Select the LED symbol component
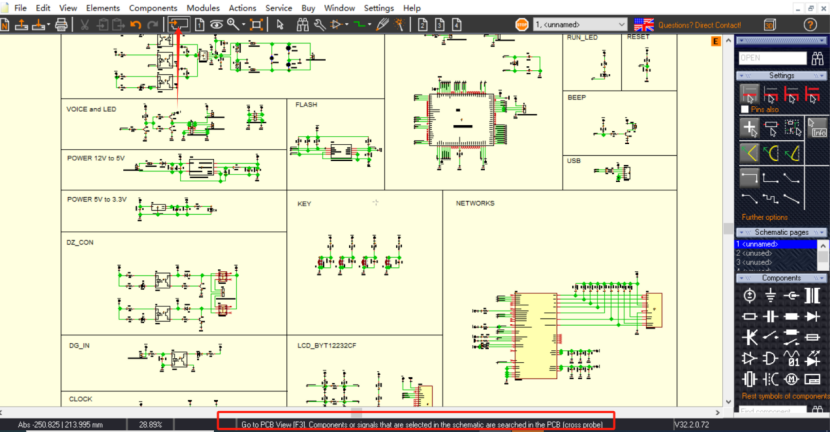Image resolution: width=830 pixels, height=432 pixels. [x=813, y=358]
